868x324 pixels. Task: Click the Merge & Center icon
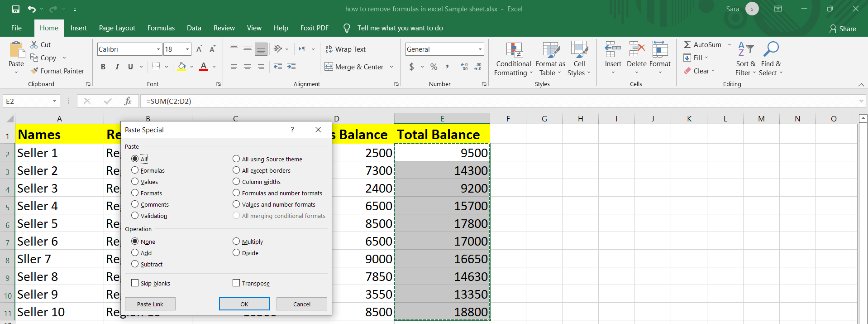(x=329, y=67)
